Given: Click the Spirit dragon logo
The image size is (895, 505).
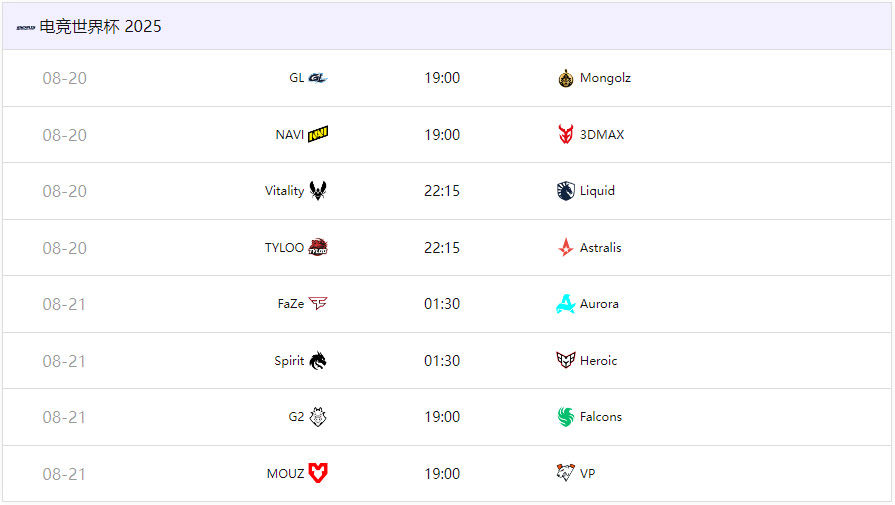Looking at the screenshot, I should 318,361.
